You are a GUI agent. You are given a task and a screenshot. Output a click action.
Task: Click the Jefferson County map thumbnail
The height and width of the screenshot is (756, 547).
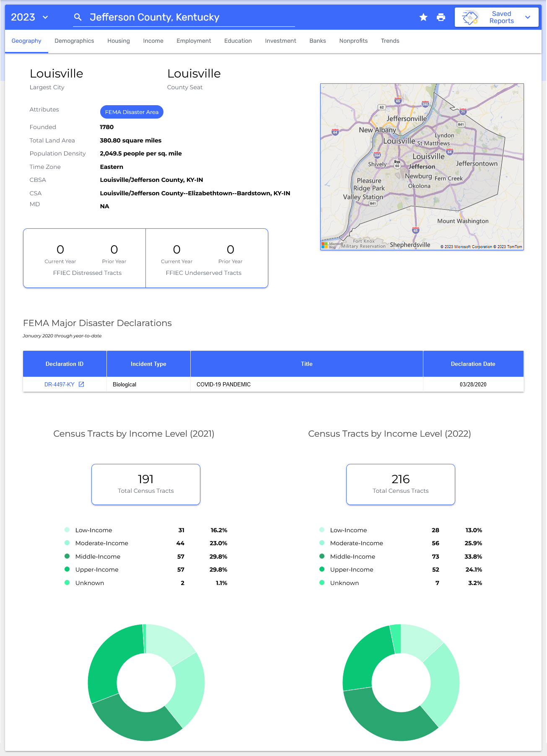(422, 167)
